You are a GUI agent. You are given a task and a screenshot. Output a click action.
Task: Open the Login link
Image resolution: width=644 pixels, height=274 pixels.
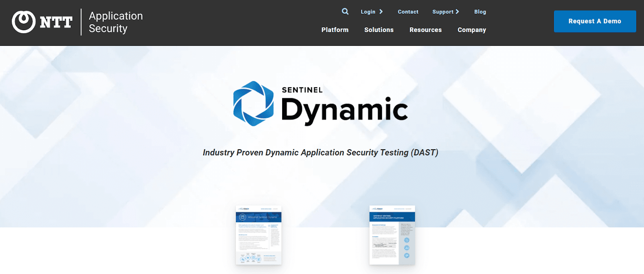point(368,12)
